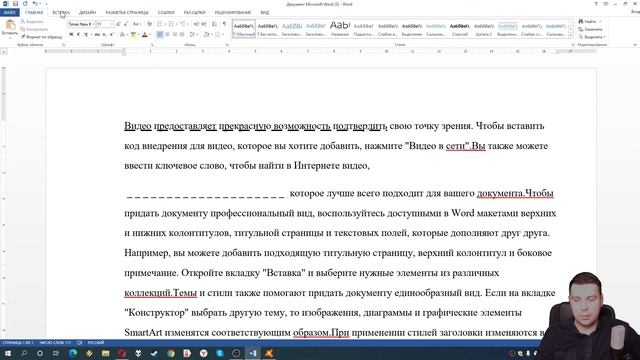Open Change Case (Aa) dropdown
Image resolution: width=640 pixels, height=360 pixels.
point(137,24)
